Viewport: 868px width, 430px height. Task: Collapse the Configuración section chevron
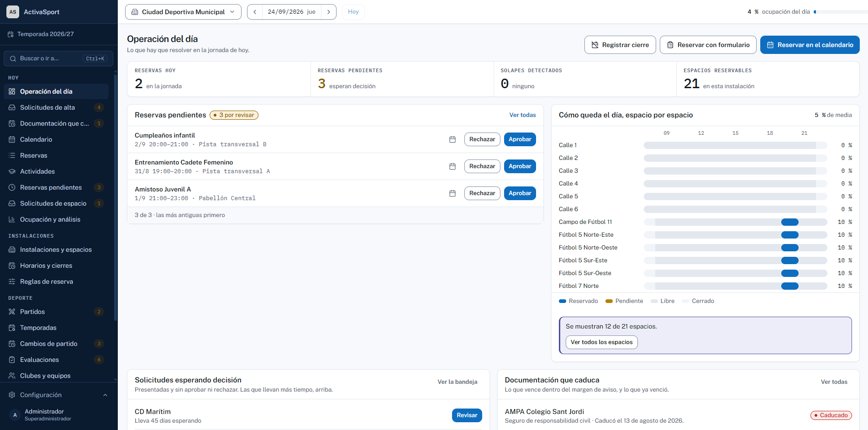[105, 395]
